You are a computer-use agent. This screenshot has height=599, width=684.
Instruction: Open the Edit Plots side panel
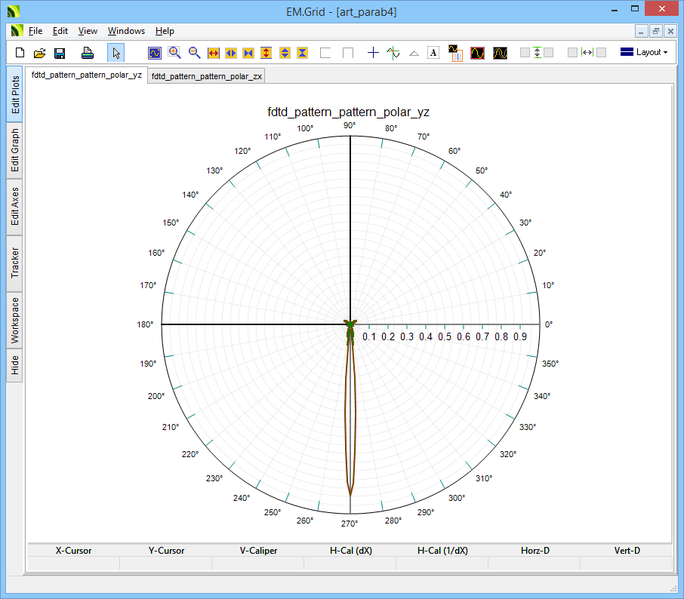[x=15, y=94]
